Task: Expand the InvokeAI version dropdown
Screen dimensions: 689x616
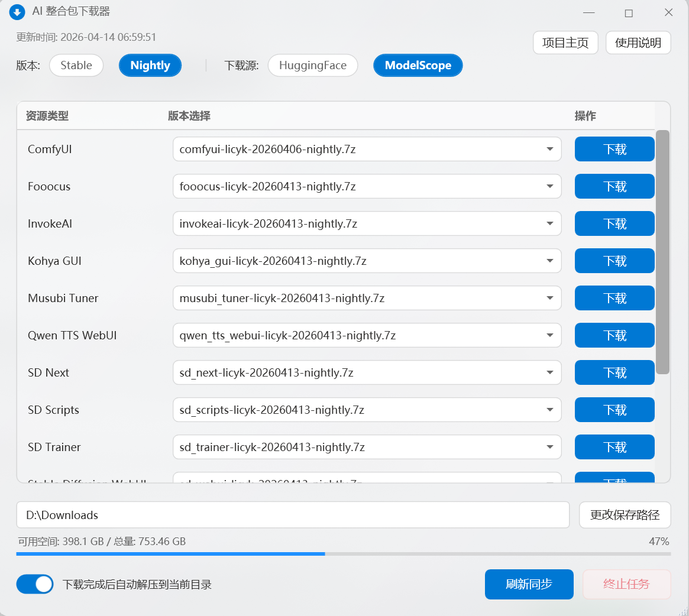Action: (x=367, y=223)
